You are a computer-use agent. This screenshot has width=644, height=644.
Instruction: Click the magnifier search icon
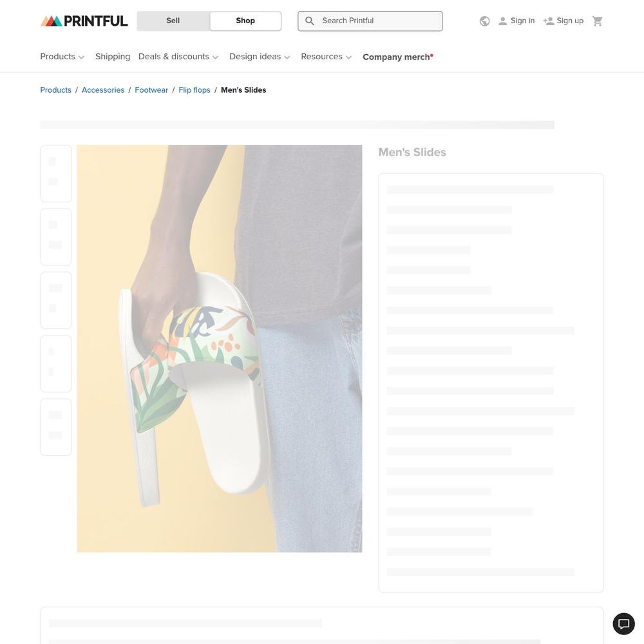pyautogui.click(x=310, y=21)
